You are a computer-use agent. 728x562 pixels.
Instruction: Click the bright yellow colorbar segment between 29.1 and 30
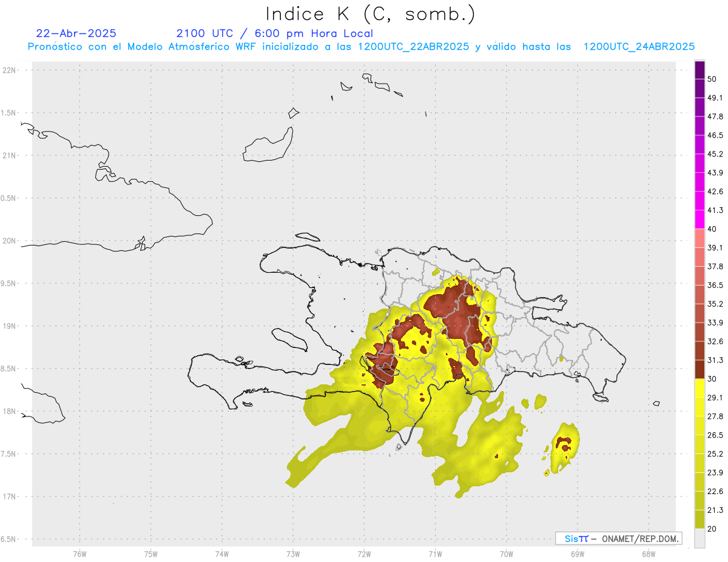[699, 388]
